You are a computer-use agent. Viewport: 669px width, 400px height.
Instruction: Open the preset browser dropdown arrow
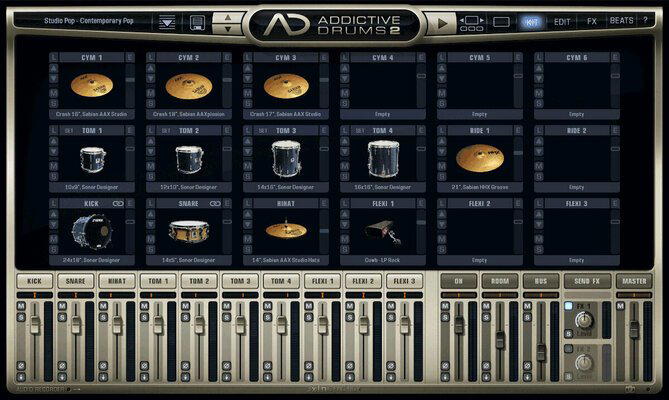tap(167, 22)
